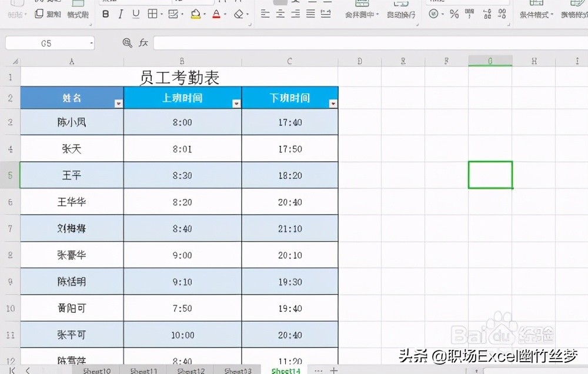Open the border styles dropdown
Screen dimensions: 588x374
click(161, 14)
